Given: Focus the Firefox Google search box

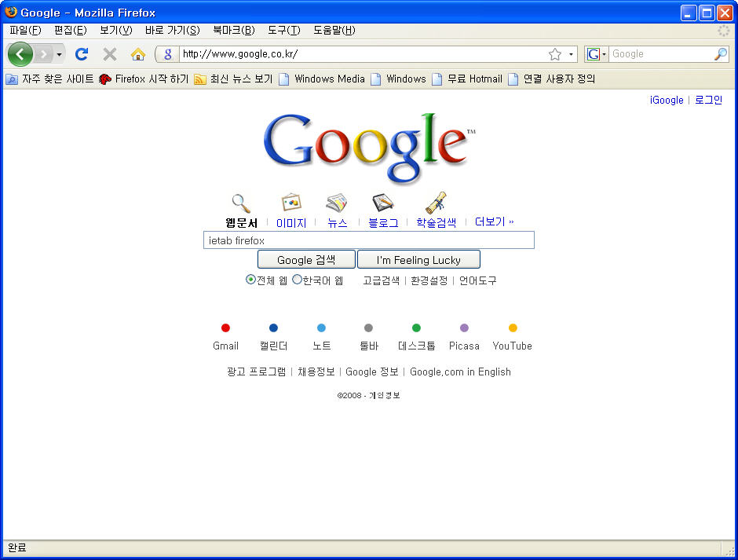Looking at the screenshot, I should [661, 54].
